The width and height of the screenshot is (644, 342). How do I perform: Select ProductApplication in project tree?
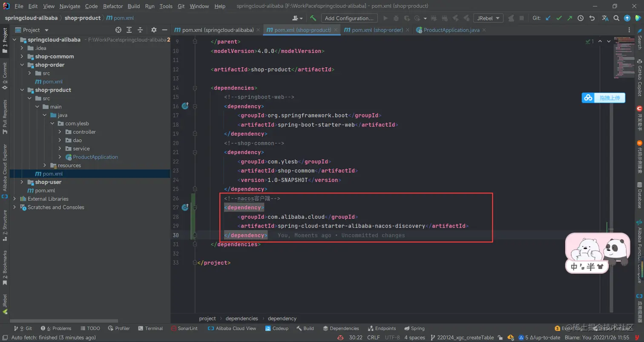coord(95,157)
